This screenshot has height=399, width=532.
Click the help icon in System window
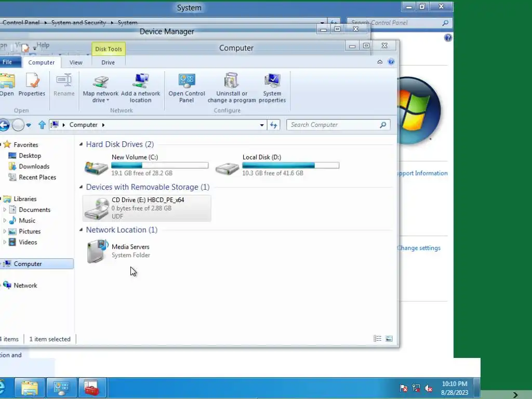tap(448, 37)
